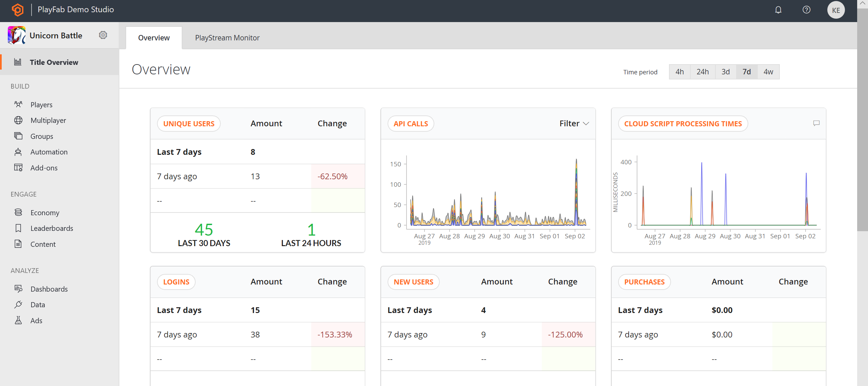Click the Automation sidebar icon
868x386 pixels.
pos(18,151)
